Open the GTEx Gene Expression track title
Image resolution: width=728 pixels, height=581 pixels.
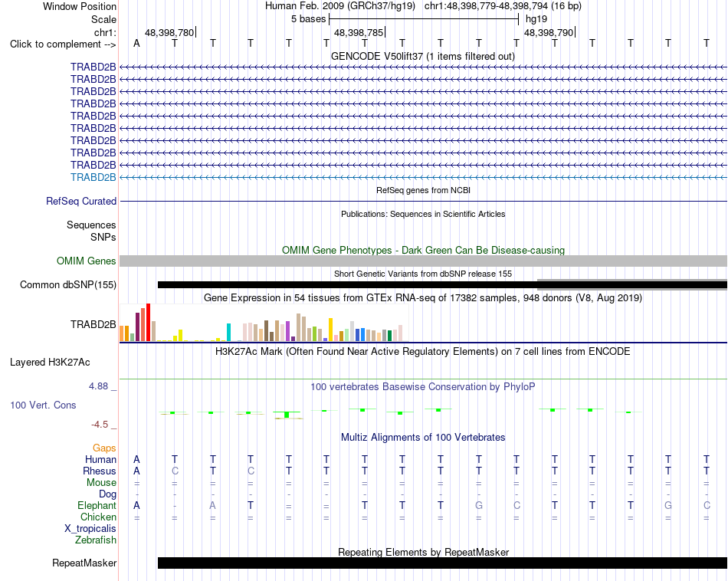coord(422,297)
